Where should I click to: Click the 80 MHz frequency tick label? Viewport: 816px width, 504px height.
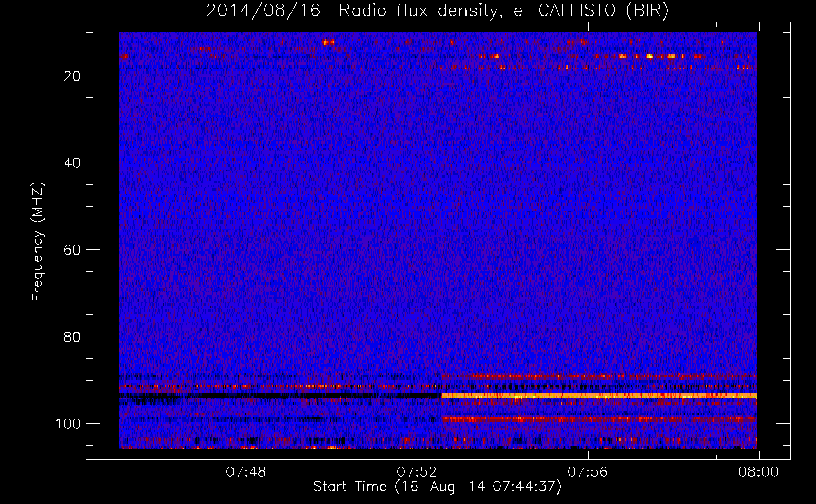tap(72, 337)
